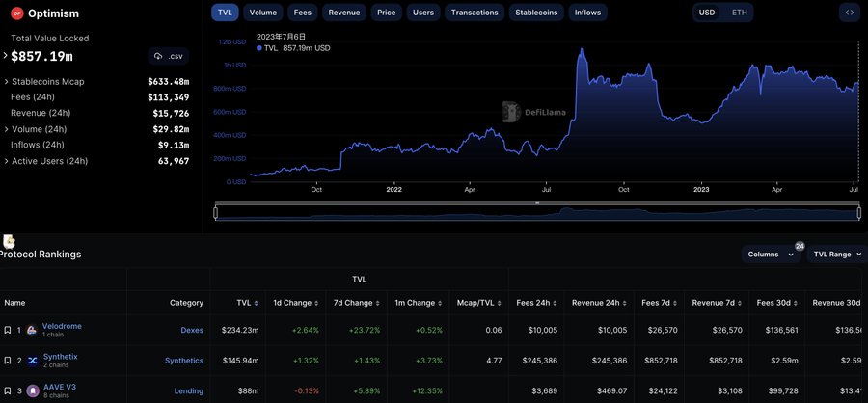
Task: Switch chart denomination to USD
Action: click(x=707, y=13)
